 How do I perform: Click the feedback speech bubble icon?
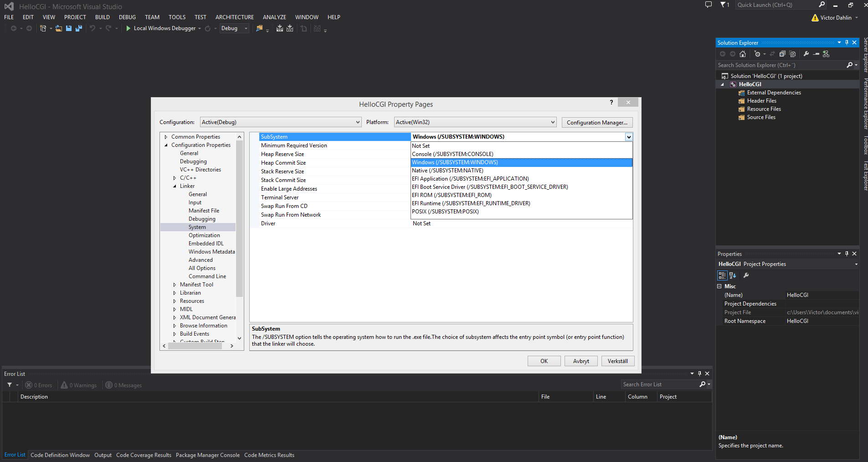709,5
